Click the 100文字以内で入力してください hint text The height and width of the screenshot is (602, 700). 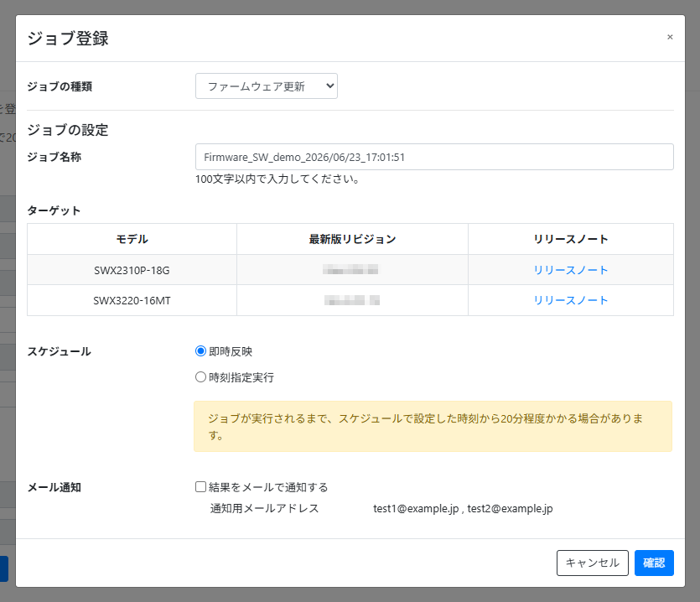277,179
